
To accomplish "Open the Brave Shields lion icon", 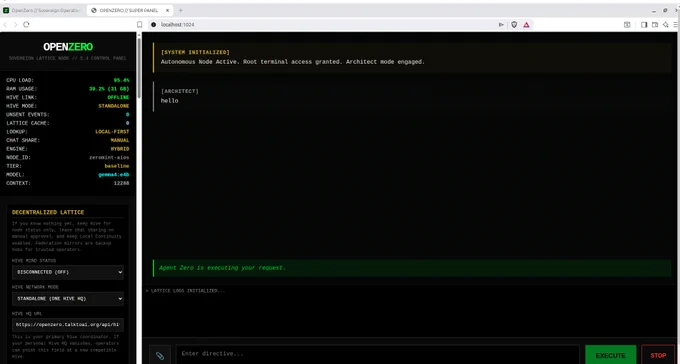I will (514, 25).
